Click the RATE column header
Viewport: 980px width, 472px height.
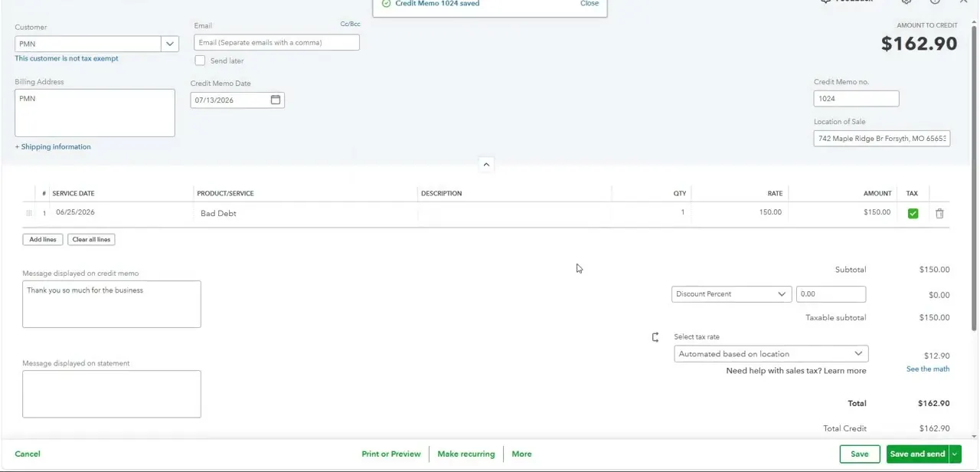(x=775, y=194)
